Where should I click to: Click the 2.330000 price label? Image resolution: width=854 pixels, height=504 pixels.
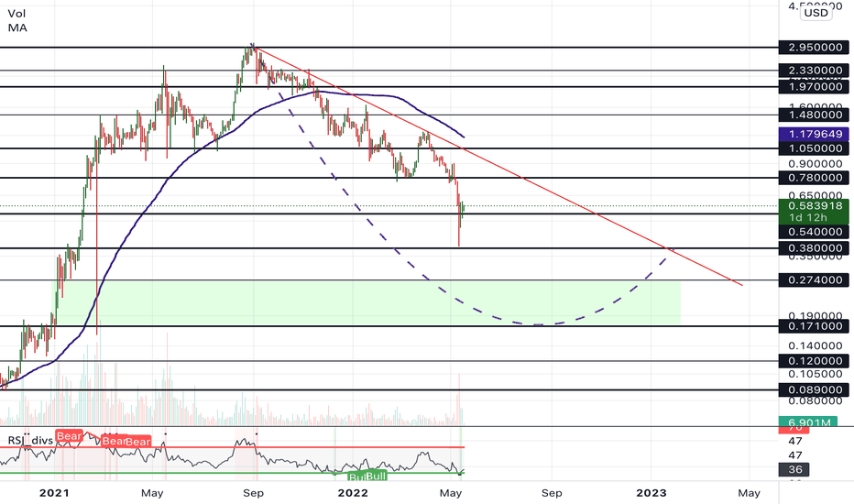click(814, 71)
